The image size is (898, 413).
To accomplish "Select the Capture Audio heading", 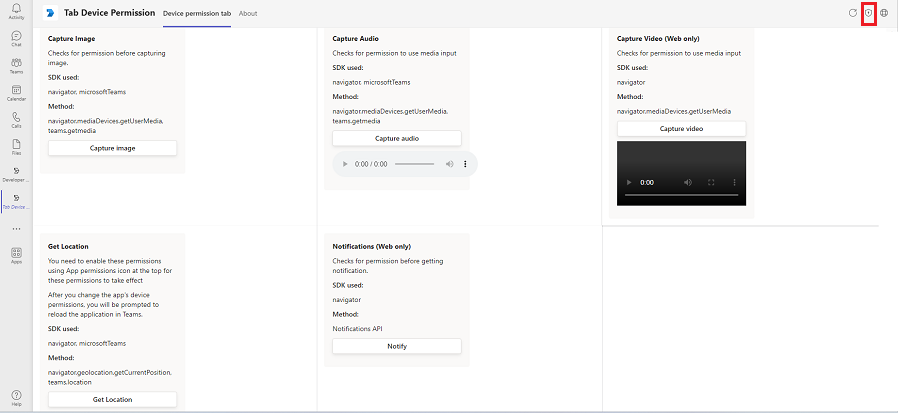I will 356,38.
